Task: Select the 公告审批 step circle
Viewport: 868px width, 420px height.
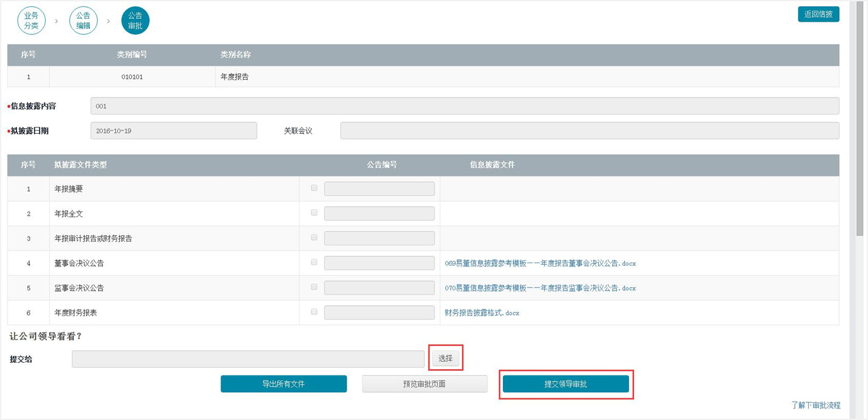Action: click(135, 20)
